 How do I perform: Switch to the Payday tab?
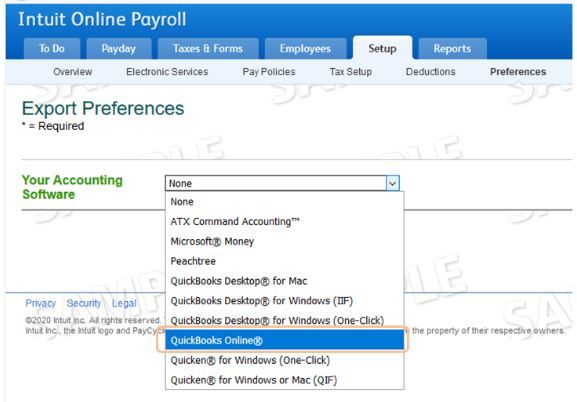click(118, 49)
